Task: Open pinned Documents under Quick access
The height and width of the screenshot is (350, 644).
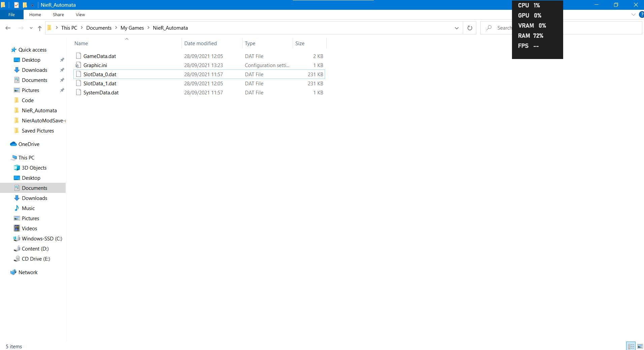Action: 34,80
